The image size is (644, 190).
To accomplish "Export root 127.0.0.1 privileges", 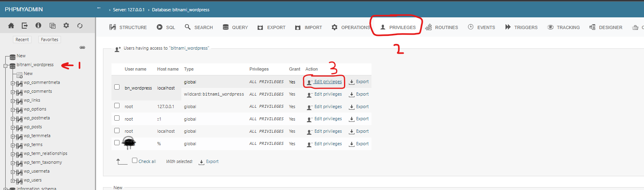I will tap(359, 107).
